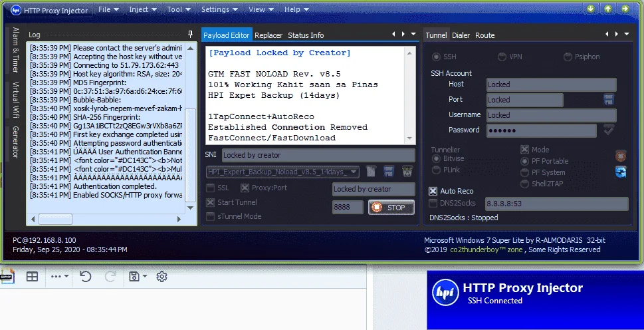Select PF System mode
This screenshot has width=644, height=330.
tap(524, 172)
